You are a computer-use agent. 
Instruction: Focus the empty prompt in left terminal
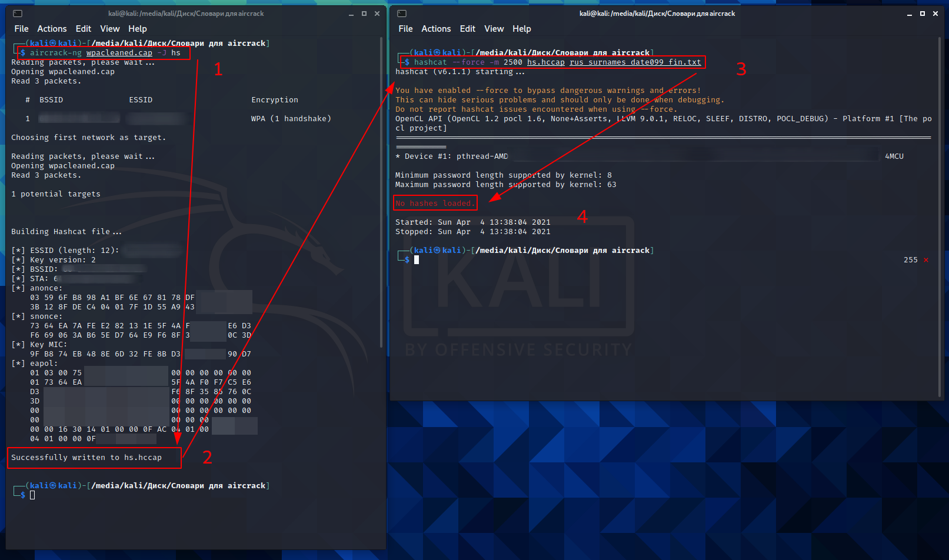32,495
